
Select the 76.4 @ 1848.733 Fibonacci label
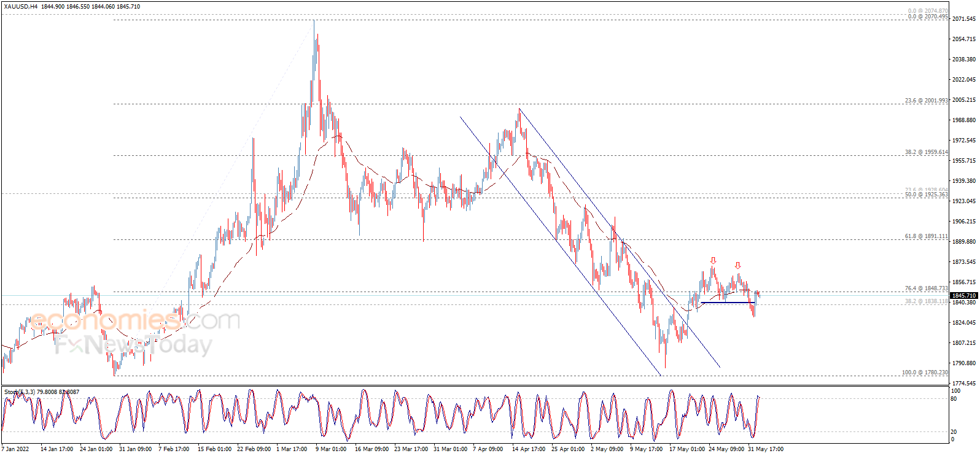pyautogui.click(x=926, y=288)
